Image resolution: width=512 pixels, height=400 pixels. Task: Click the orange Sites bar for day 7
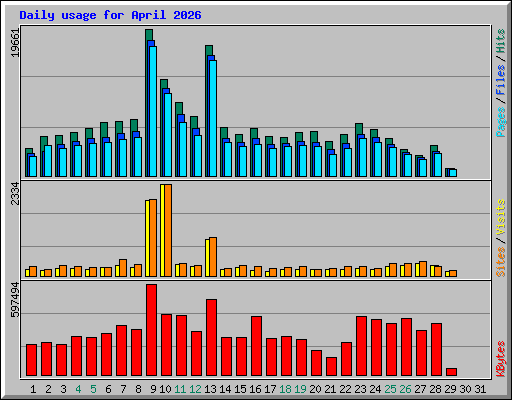(123, 268)
